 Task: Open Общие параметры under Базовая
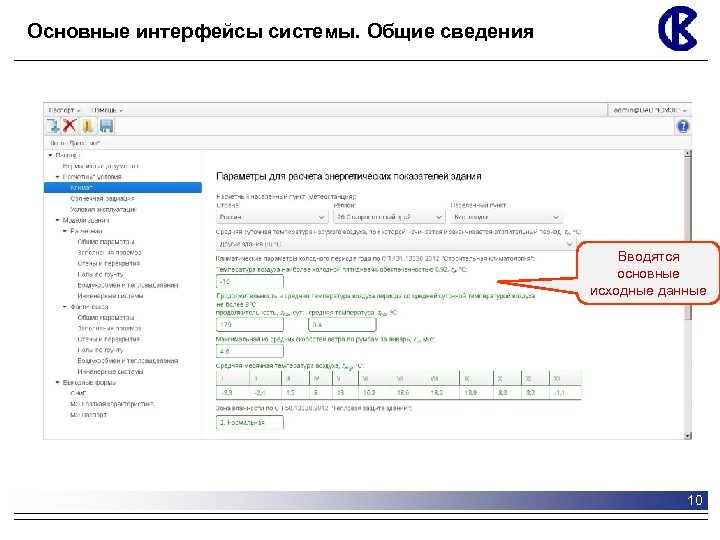[x=106, y=242]
